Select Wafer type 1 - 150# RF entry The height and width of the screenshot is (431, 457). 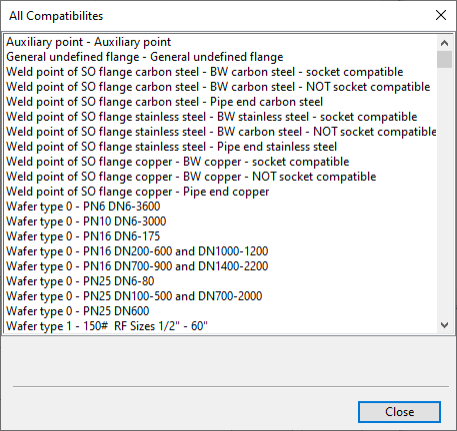click(107, 326)
